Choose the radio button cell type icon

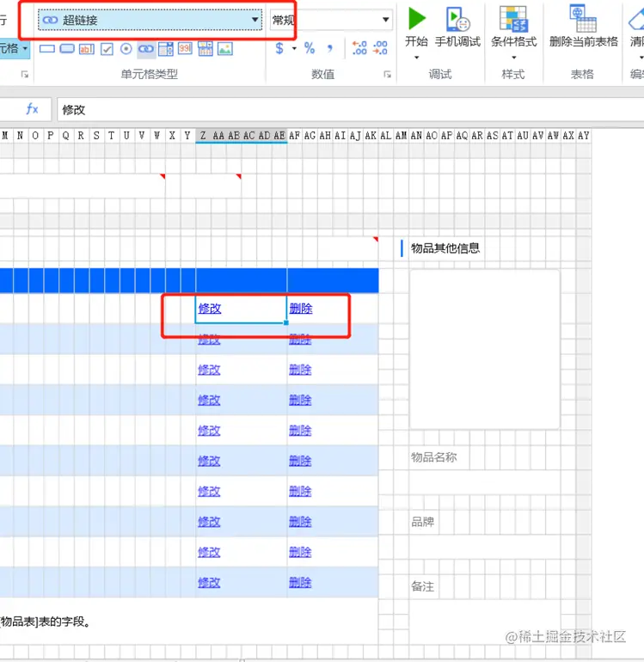click(x=126, y=49)
